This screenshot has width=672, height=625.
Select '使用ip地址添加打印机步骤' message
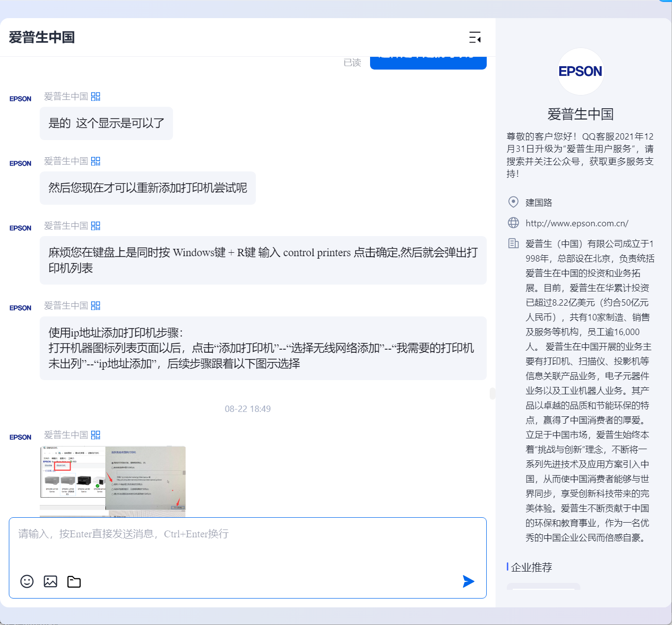263,348
